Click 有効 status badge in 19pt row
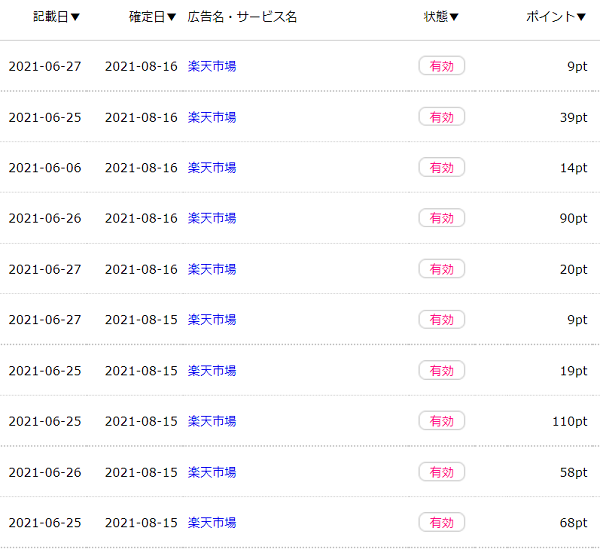 pos(442,370)
